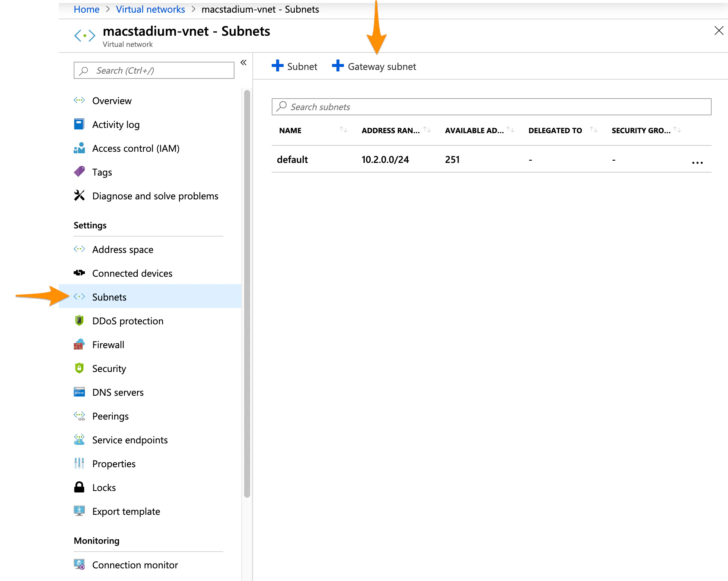Screen dimensions: 728x581
Task: Select the DDoS protection shield icon
Action: [x=79, y=321]
